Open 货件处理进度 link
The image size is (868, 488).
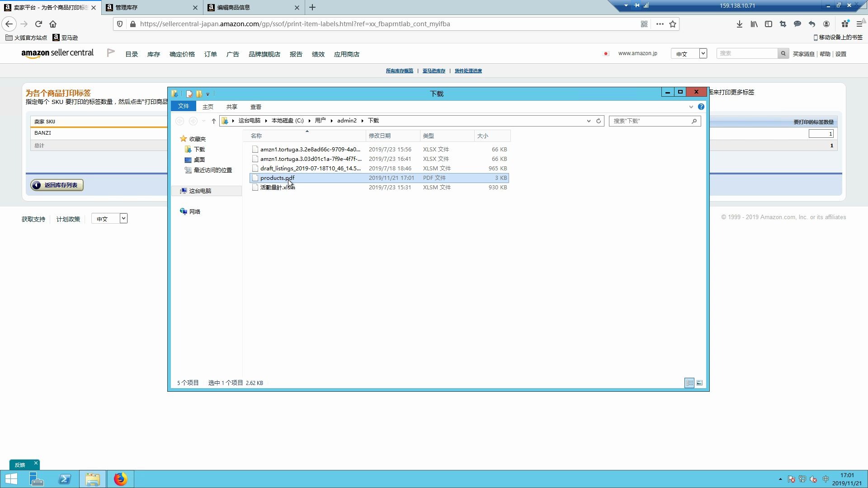[x=468, y=71]
